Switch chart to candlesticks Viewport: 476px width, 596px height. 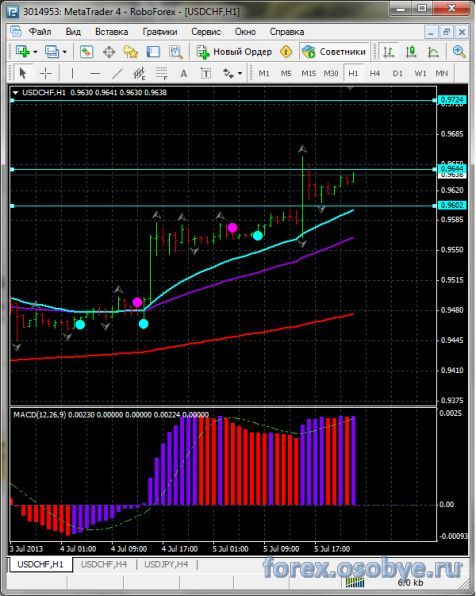tap(411, 52)
